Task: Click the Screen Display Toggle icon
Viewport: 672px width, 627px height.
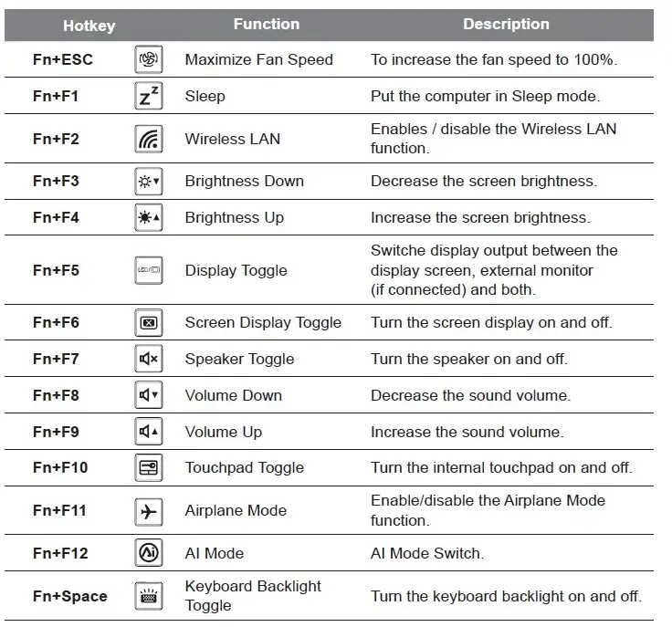Action: [148, 322]
